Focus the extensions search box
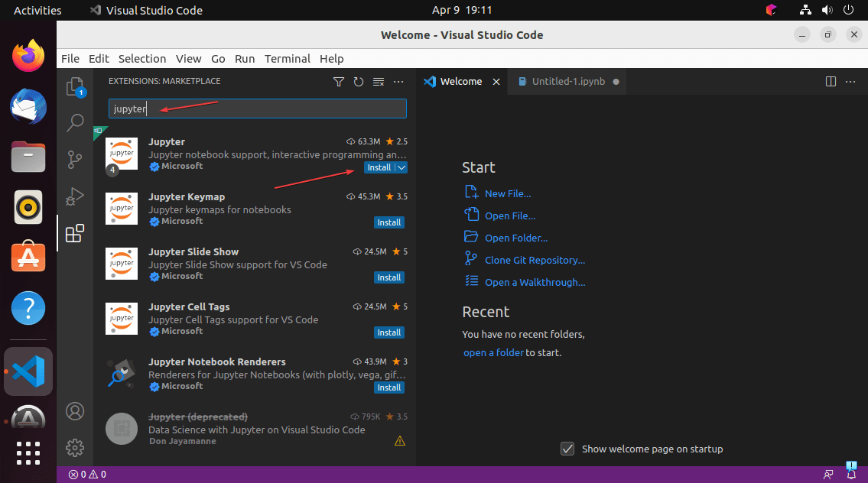Viewport: 868px width, 483px height. 258,109
